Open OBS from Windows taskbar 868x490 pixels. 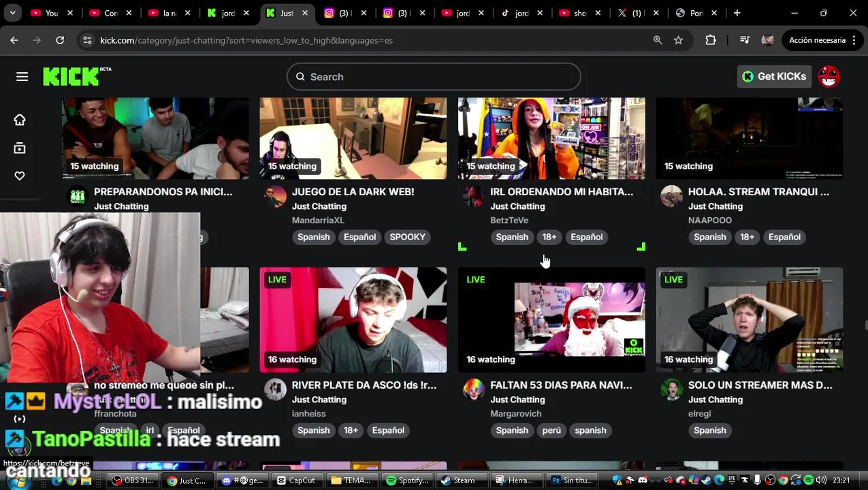[133, 480]
